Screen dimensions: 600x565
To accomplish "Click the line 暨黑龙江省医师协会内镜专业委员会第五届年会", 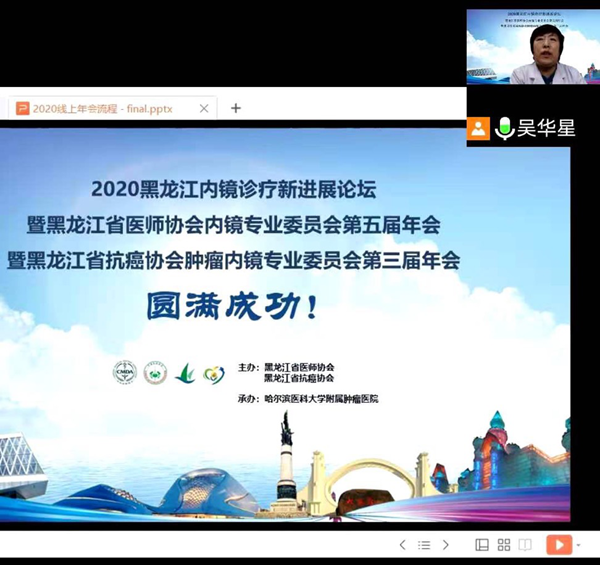I will tap(233, 225).
